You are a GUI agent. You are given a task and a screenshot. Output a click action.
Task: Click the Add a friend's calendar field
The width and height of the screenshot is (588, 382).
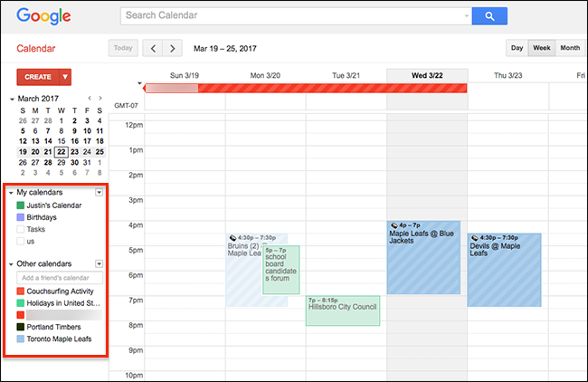59,277
